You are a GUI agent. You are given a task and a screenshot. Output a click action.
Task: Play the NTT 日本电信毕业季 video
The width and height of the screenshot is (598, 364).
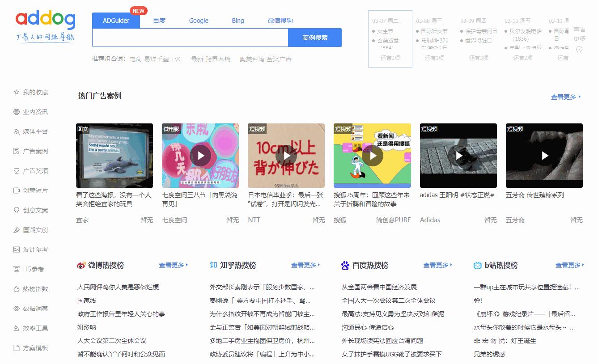click(286, 156)
